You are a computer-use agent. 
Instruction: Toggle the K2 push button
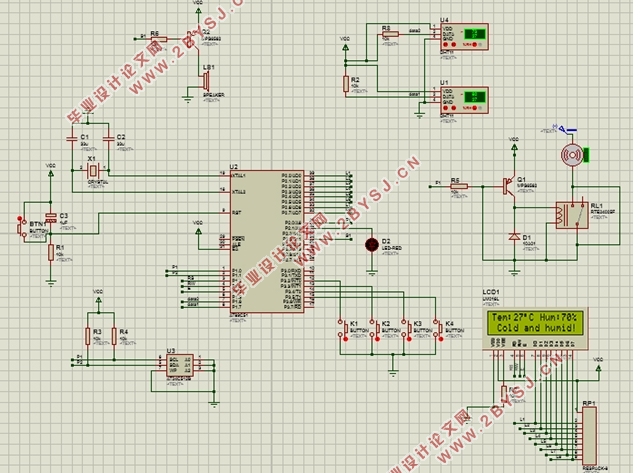(x=374, y=329)
